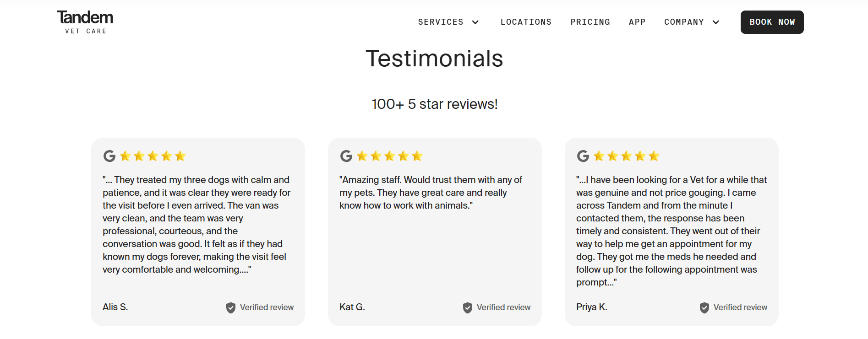The image size is (868, 339).
Task: Click the five stars on Kat G. review
Action: point(390,156)
